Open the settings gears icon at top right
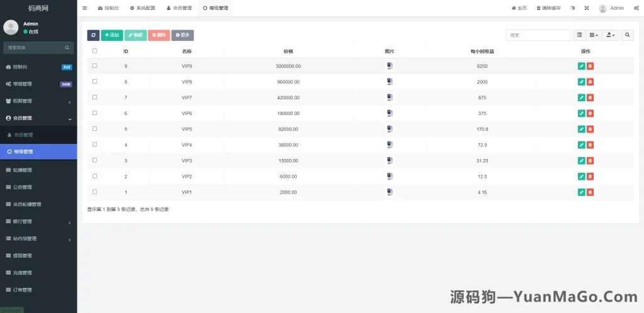Viewport: 644px width, 313px height. tap(636, 8)
